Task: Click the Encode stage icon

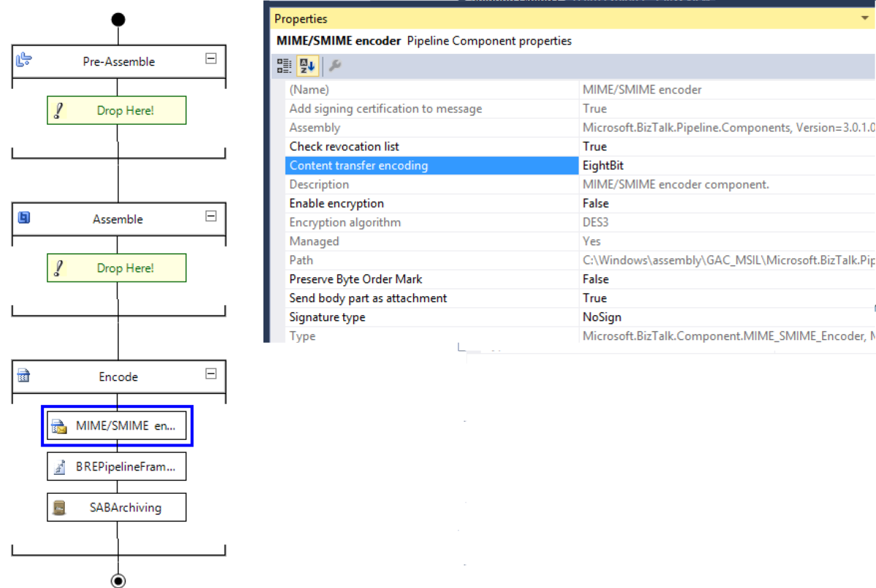Action: 23,376
